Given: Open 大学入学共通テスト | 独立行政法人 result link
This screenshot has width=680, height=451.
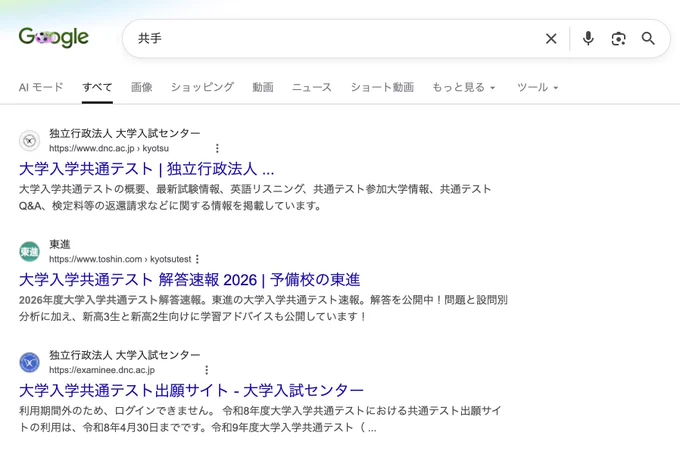Looking at the screenshot, I should click(x=147, y=169).
